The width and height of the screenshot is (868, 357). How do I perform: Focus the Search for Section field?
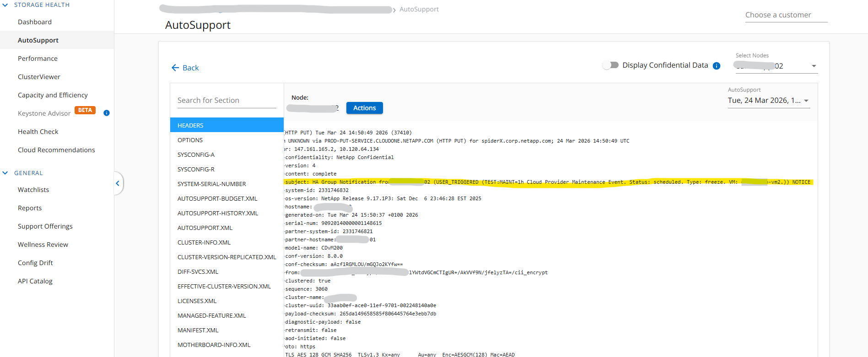(227, 101)
